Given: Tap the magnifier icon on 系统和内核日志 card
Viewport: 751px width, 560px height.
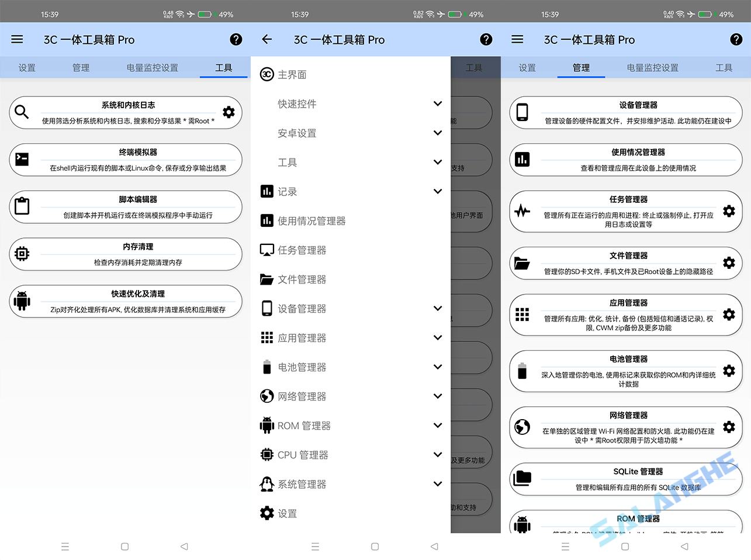Looking at the screenshot, I should [x=23, y=112].
